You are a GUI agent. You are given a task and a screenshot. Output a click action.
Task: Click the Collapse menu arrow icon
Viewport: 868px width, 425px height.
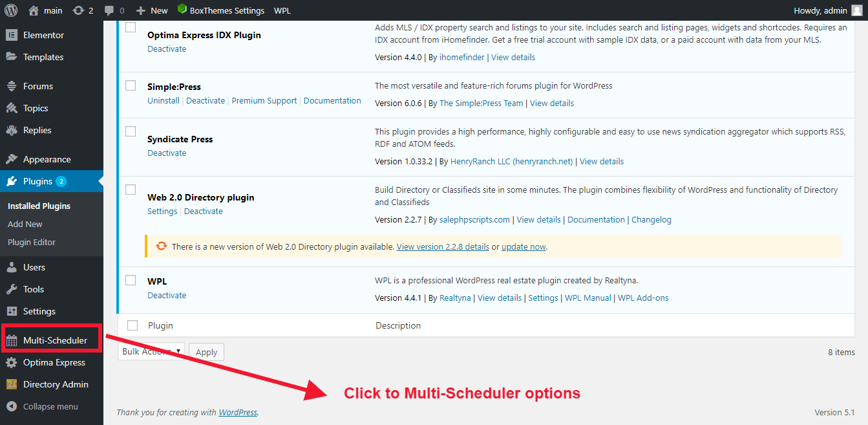(12, 406)
